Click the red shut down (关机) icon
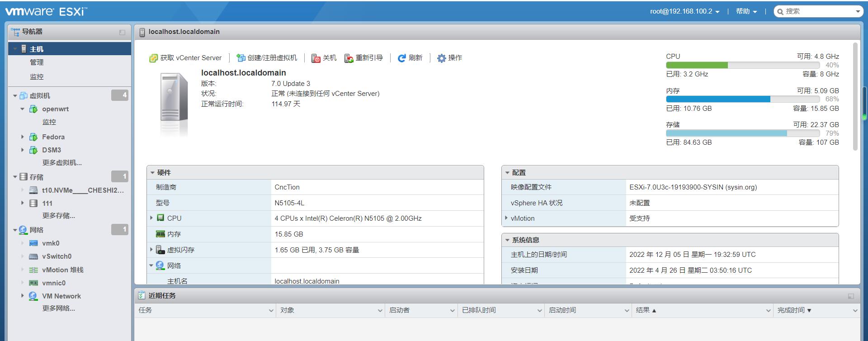 316,58
